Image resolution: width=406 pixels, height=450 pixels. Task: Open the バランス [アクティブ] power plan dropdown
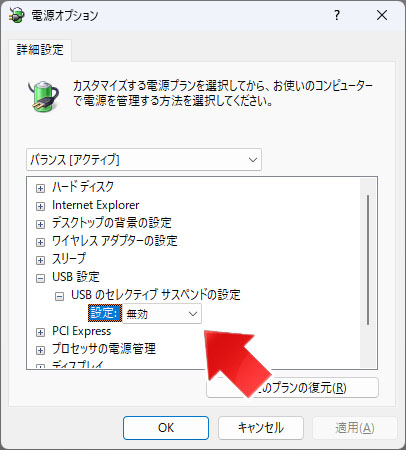144,160
